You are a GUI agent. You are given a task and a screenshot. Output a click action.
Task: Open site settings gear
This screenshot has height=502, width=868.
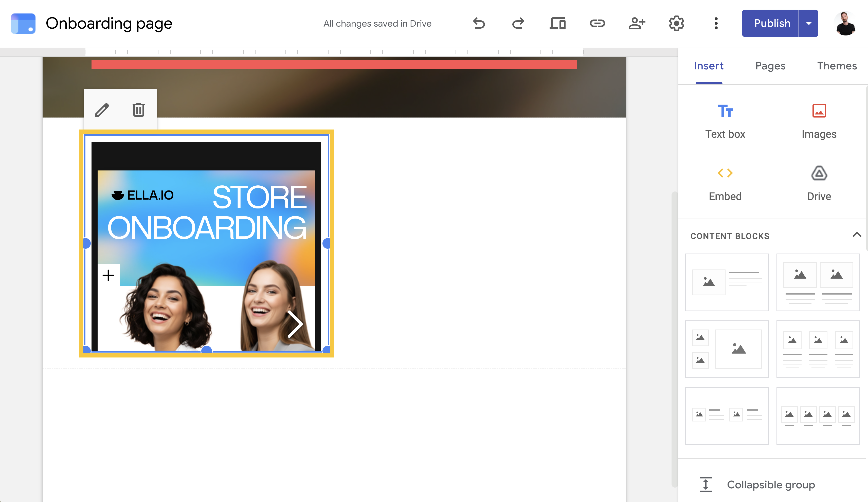pyautogui.click(x=677, y=23)
